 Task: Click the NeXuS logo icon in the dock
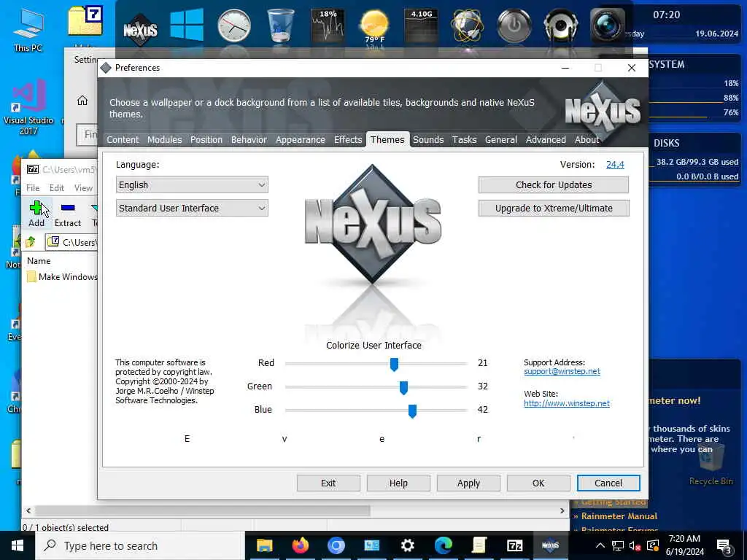(x=140, y=28)
